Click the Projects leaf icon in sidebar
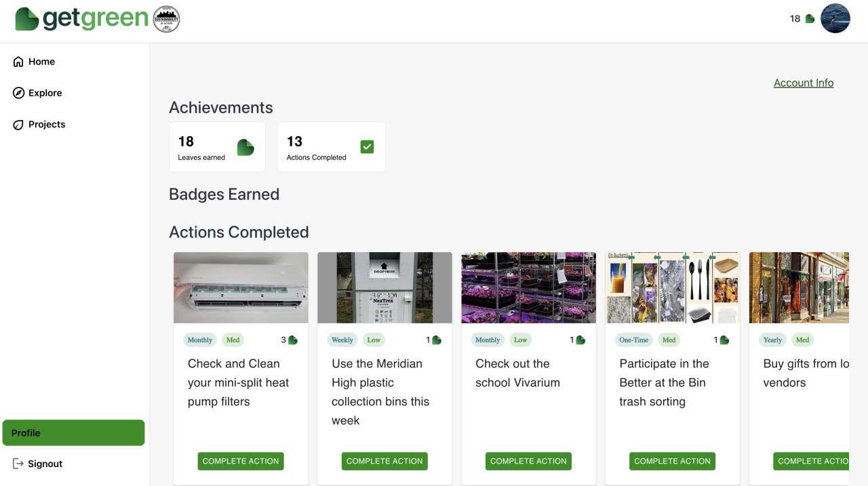The width and height of the screenshot is (868, 486). (18, 125)
